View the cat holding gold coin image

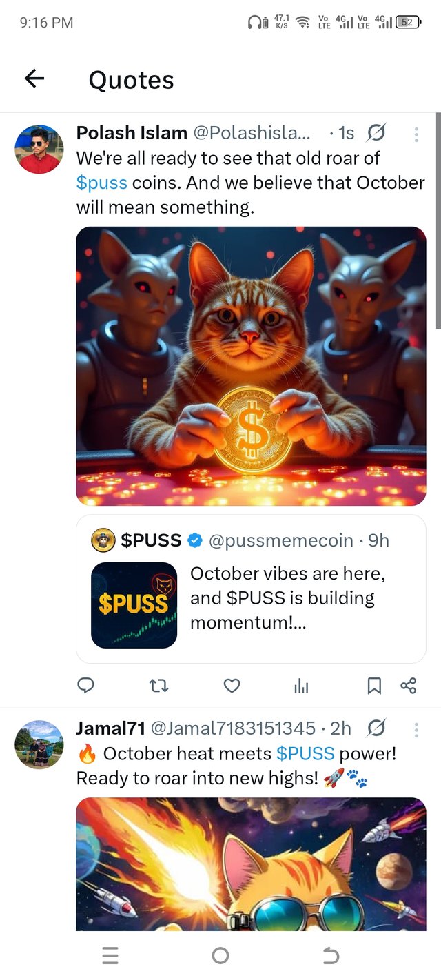tap(251, 366)
